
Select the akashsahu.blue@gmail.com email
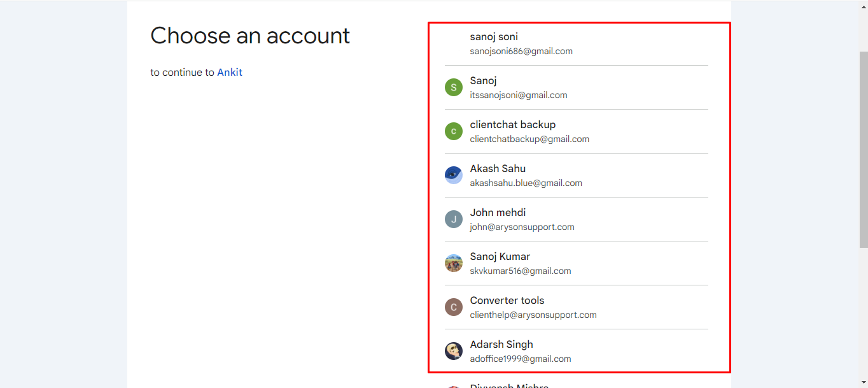(x=526, y=183)
